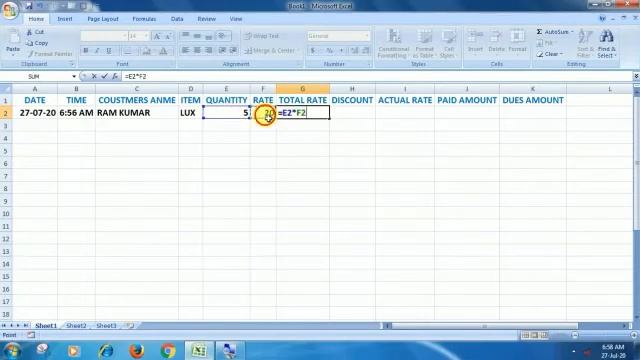Top-align cell contents
The height and width of the screenshot is (360, 640).
coord(185,36)
